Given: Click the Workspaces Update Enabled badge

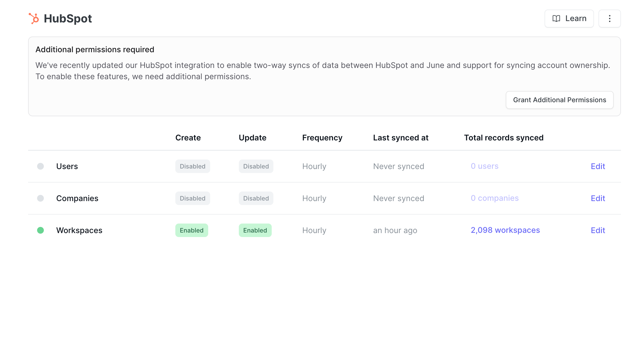Looking at the screenshot, I should tap(255, 230).
